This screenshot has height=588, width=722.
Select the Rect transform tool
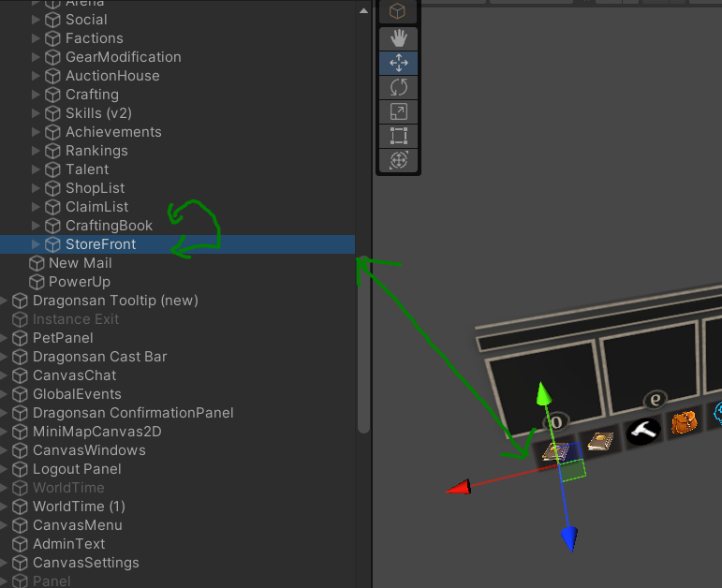pyautogui.click(x=398, y=136)
